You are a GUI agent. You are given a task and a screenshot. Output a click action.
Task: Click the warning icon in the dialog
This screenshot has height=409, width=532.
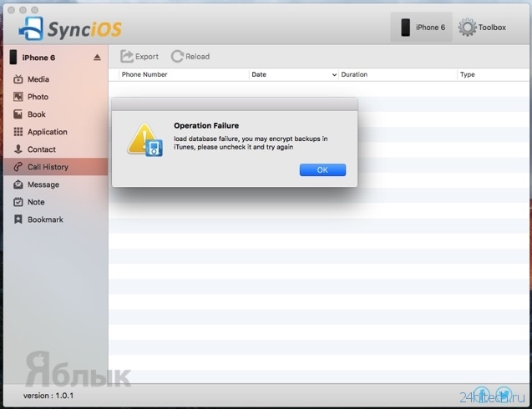click(145, 139)
